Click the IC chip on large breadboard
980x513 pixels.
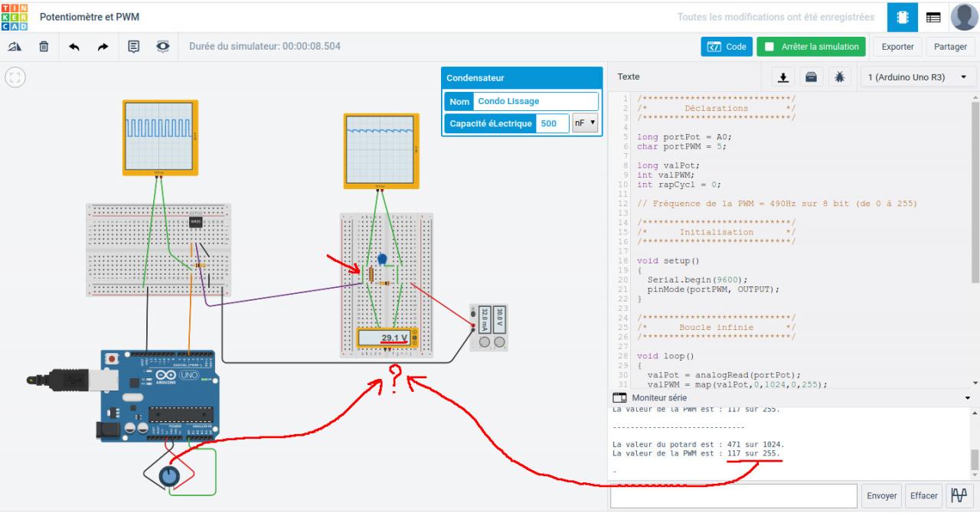[194, 222]
